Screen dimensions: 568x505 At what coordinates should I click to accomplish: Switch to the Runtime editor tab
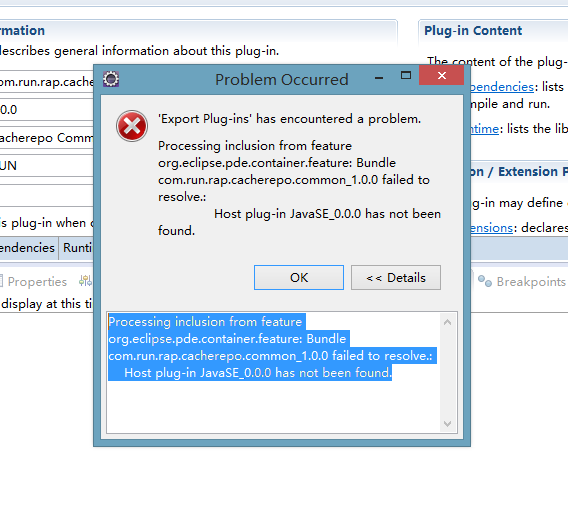(76, 248)
